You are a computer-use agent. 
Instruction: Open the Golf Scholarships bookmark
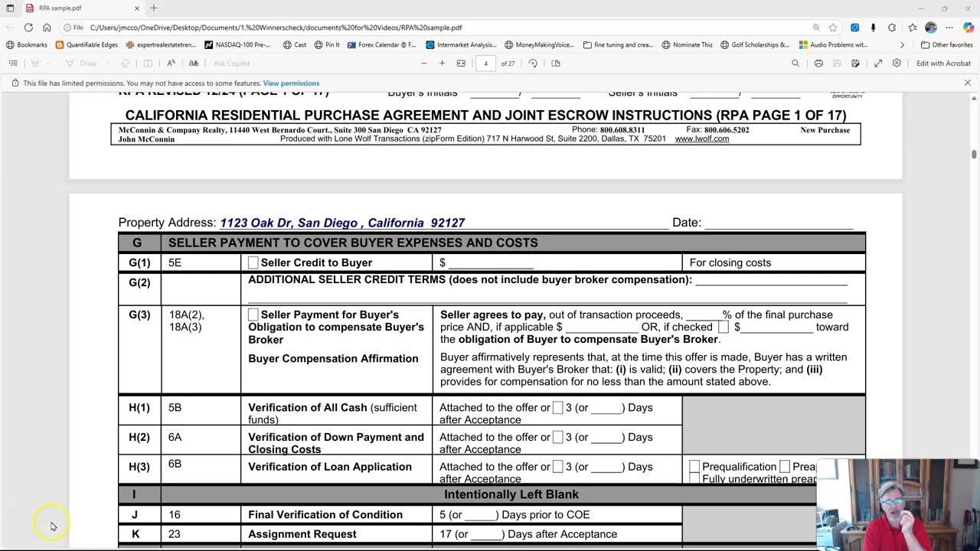tap(755, 45)
